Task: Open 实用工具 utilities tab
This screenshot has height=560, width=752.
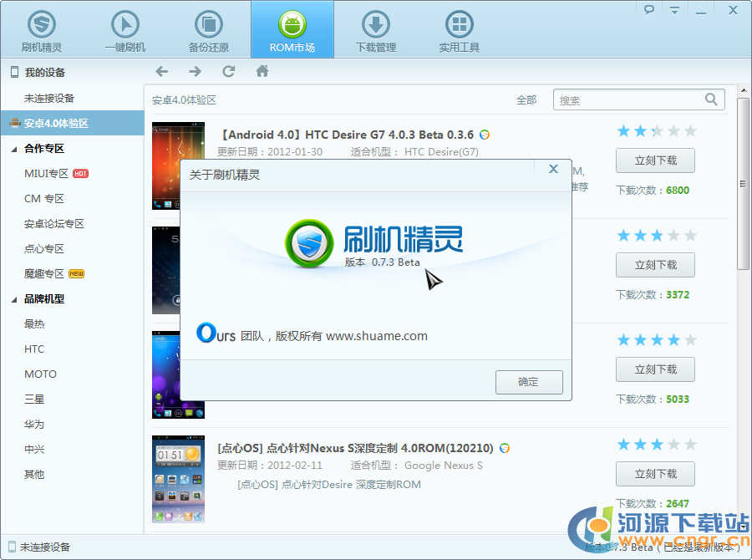Action: tap(459, 31)
